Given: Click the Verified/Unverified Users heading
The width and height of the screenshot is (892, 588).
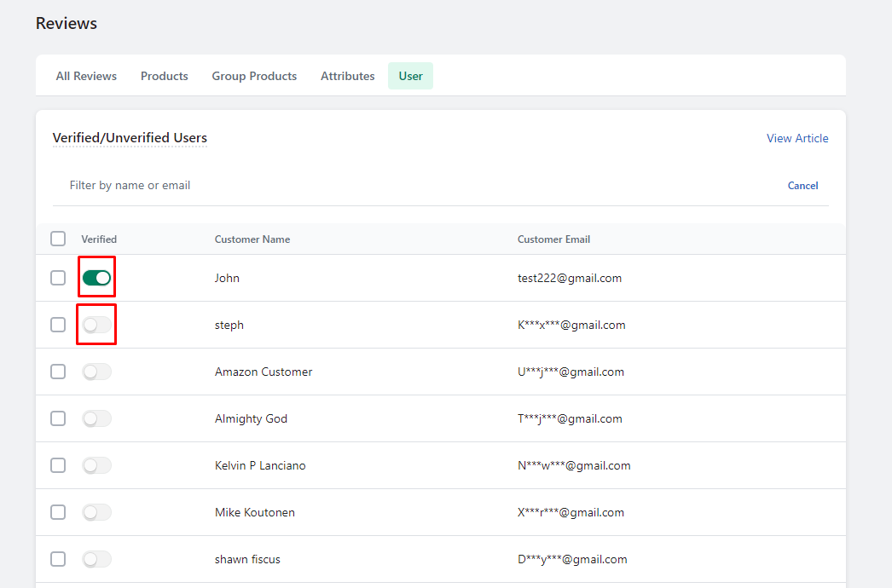Looking at the screenshot, I should tap(130, 138).
